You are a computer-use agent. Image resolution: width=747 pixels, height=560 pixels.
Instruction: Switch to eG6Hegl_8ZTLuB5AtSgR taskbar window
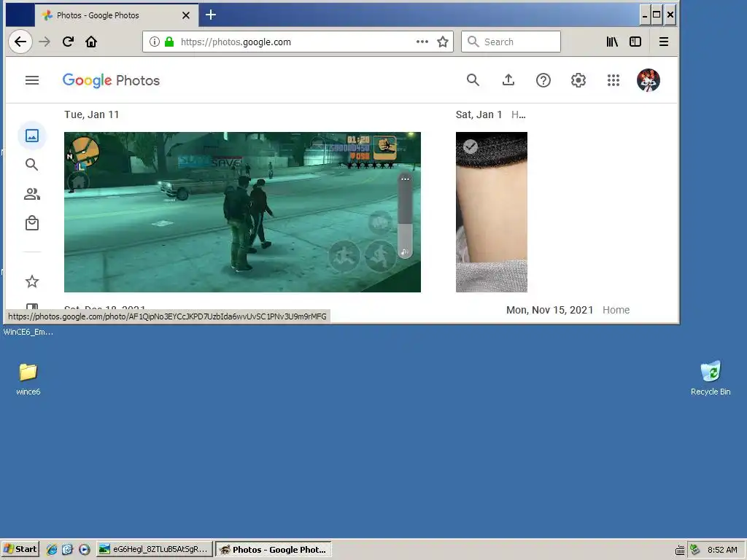point(155,549)
